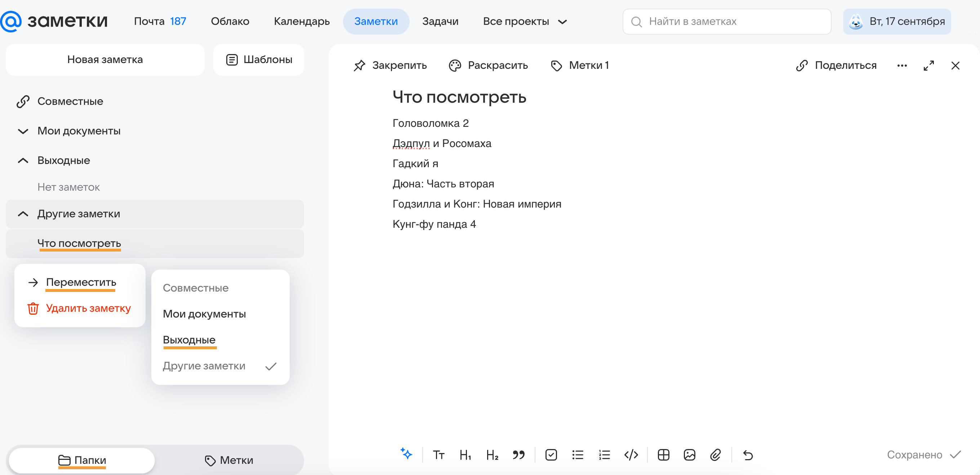Open the Все проекты dropdown
The image size is (980, 475).
[525, 22]
